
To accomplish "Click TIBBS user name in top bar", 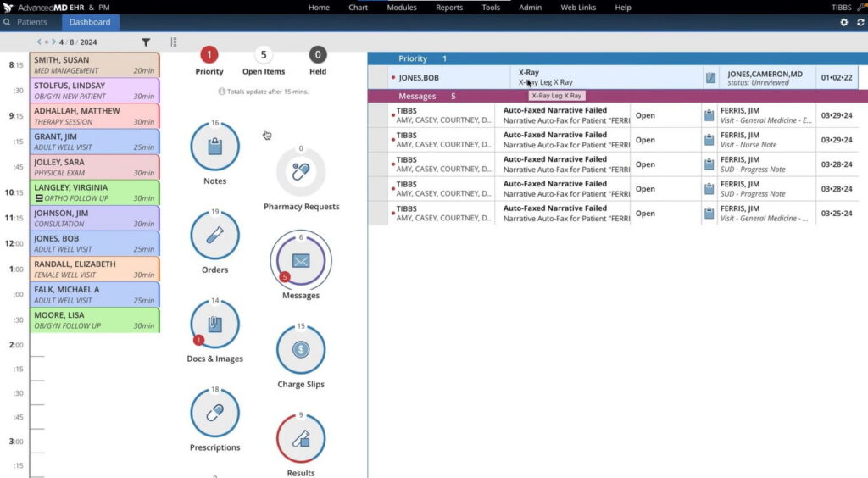I will (841, 7).
